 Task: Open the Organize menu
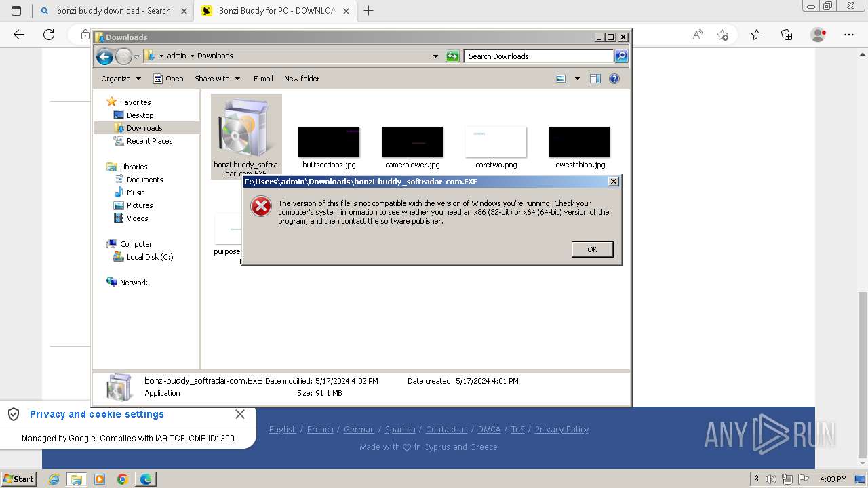[x=121, y=79]
